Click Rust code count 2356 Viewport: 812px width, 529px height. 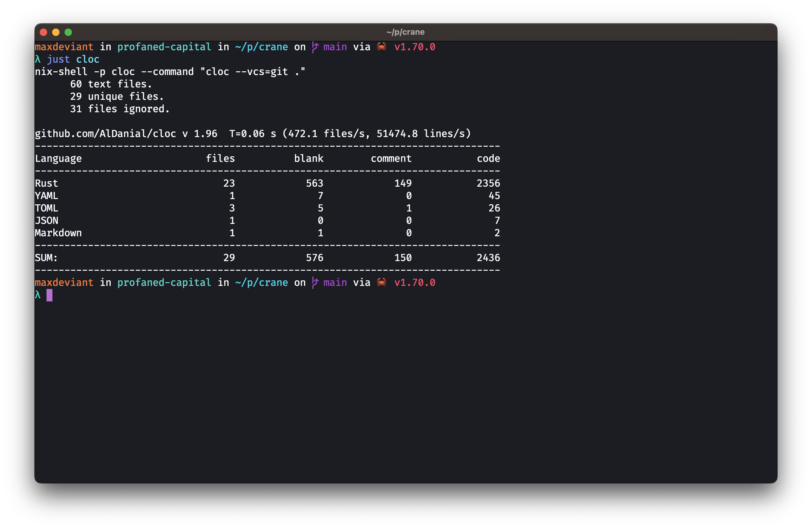click(489, 183)
